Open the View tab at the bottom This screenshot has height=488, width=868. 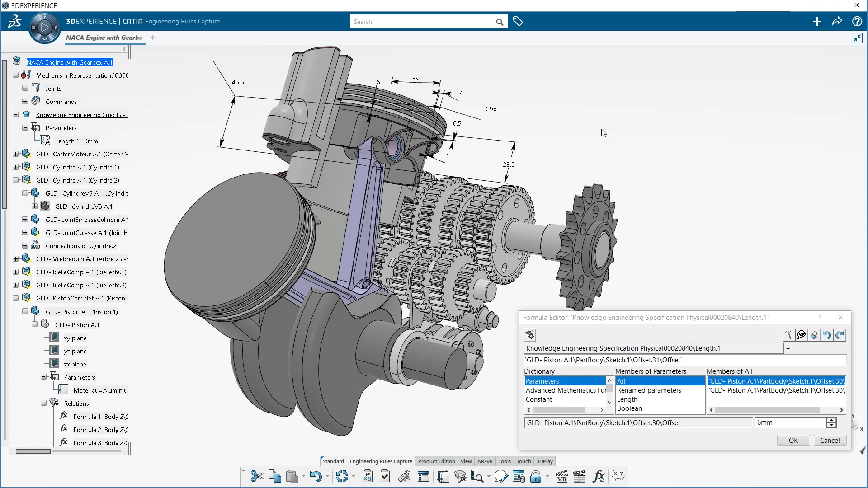click(x=466, y=461)
